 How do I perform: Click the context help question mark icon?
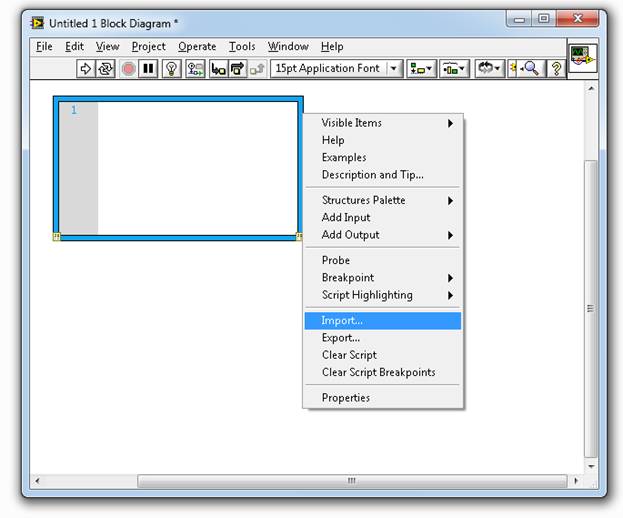556,69
